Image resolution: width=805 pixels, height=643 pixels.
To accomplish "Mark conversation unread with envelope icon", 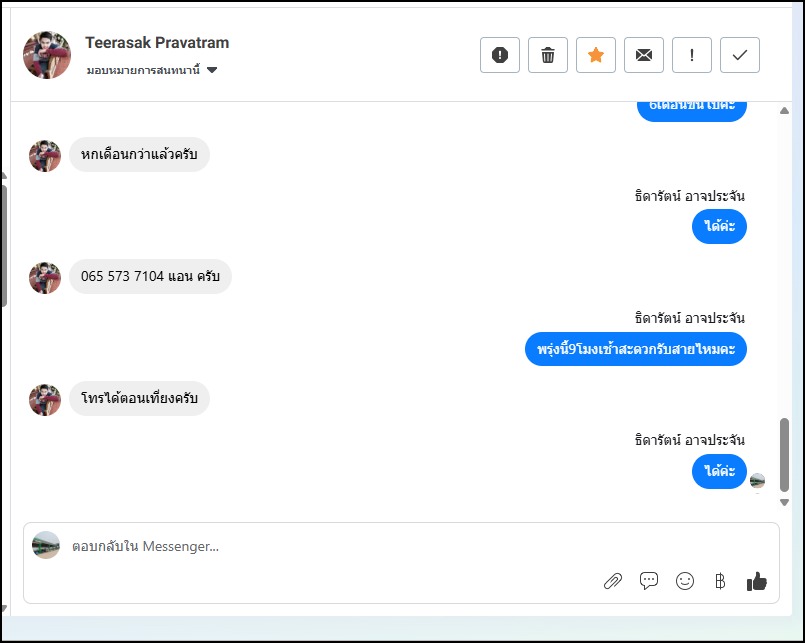I will click(x=644, y=55).
